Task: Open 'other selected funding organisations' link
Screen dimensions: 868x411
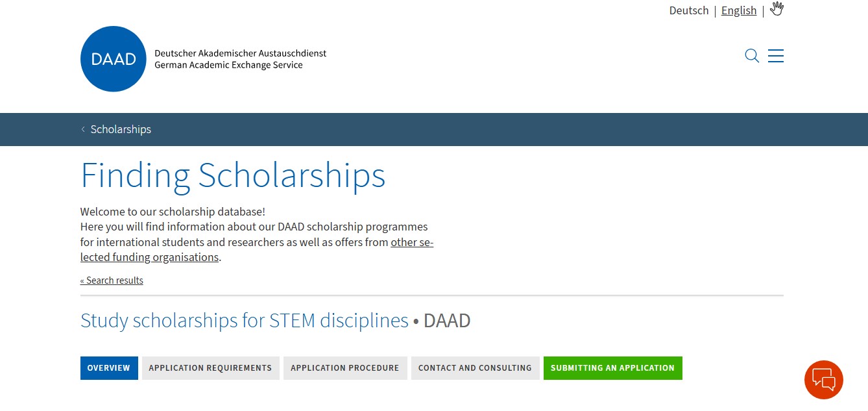Action: (x=412, y=242)
